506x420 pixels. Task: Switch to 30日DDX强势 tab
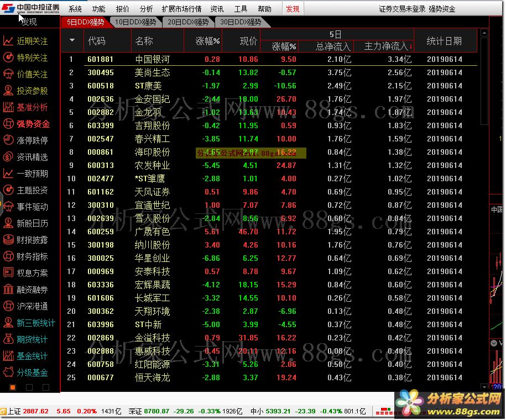(x=241, y=22)
